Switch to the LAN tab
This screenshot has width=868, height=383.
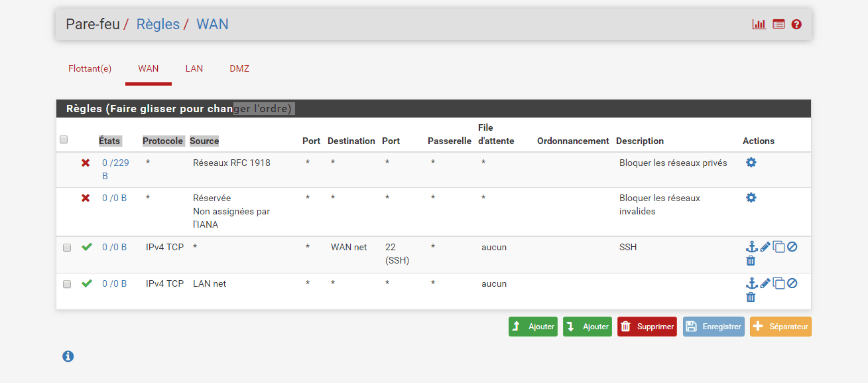click(x=194, y=68)
